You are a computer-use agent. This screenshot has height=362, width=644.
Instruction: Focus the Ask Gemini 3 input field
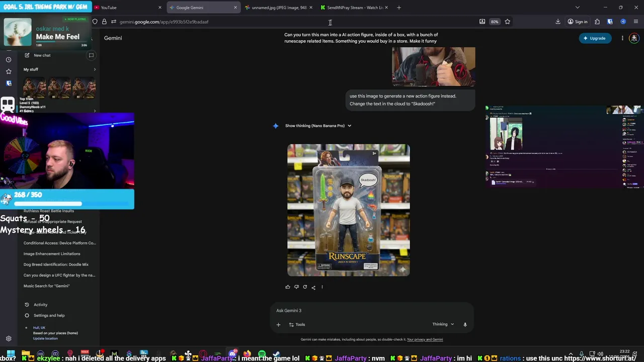point(371,311)
